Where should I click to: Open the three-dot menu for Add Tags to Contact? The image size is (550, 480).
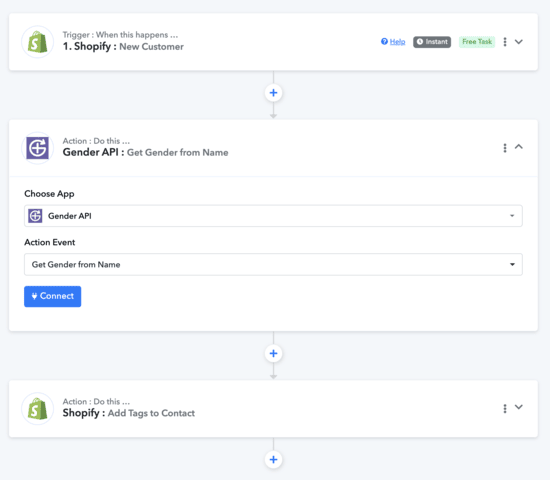coord(505,408)
